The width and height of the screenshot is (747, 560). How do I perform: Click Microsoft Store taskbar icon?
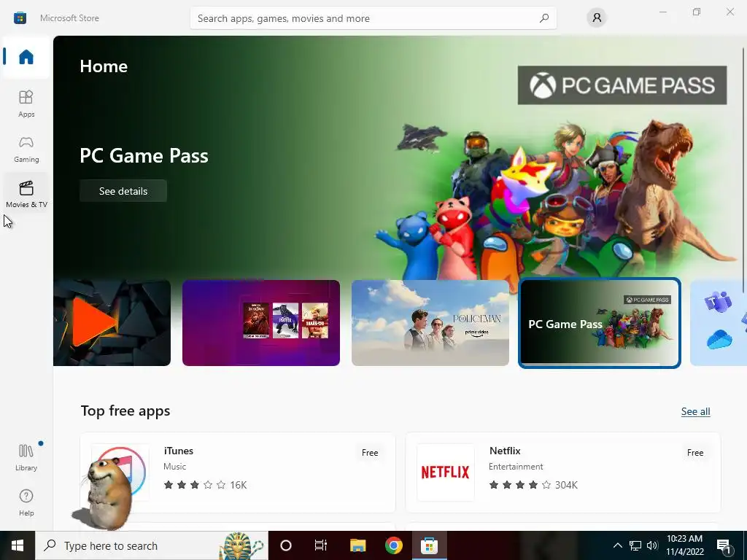pyautogui.click(x=429, y=545)
